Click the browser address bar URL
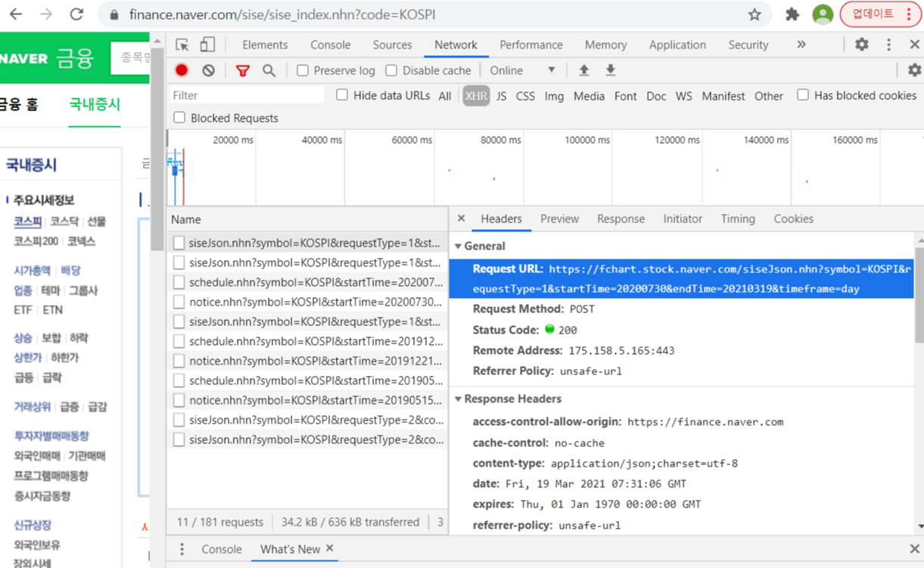This screenshot has width=924, height=568. point(282,14)
